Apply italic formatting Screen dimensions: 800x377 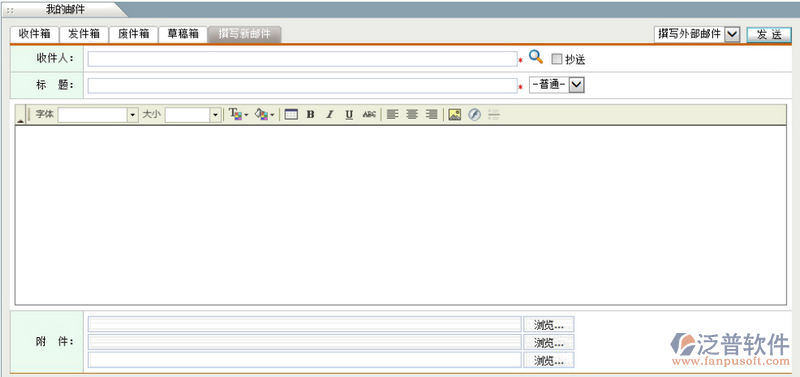(x=330, y=115)
